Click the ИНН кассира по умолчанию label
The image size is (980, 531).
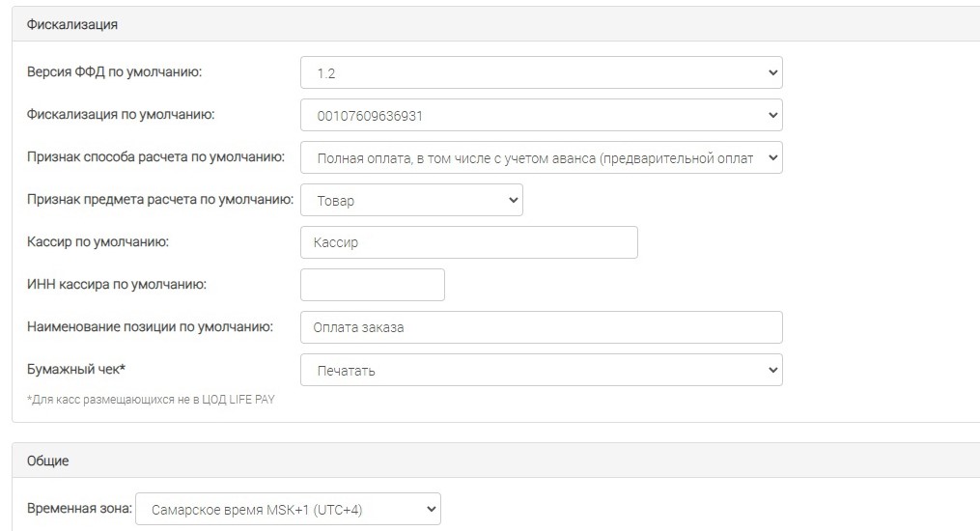116,284
